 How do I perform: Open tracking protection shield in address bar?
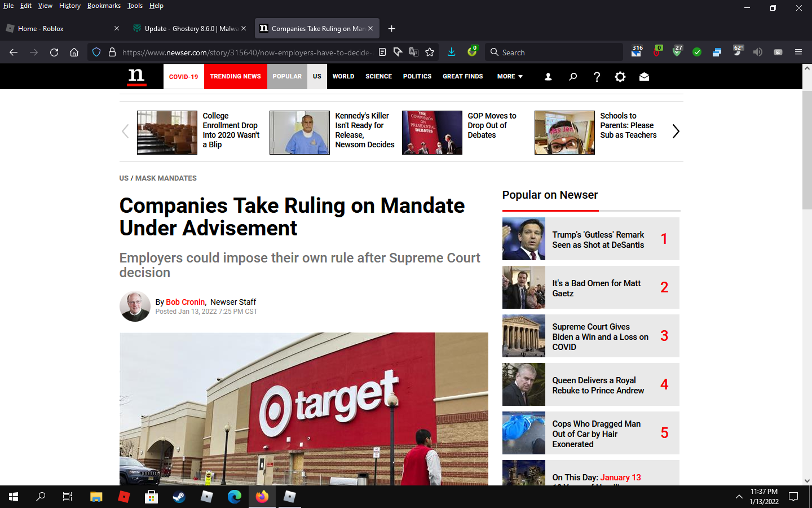pos(96,52)
